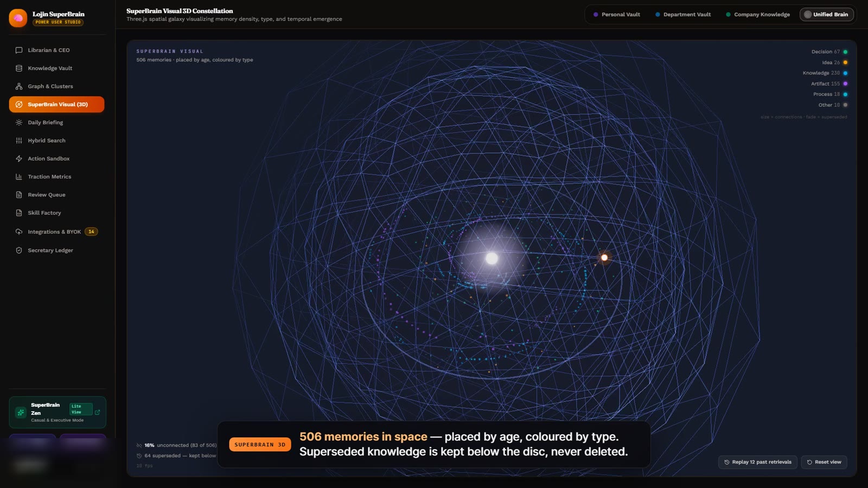Switch scope to Personal Vault
This screenshot has height=488, width=868.
pyautogui.click(x=617, y=15)
